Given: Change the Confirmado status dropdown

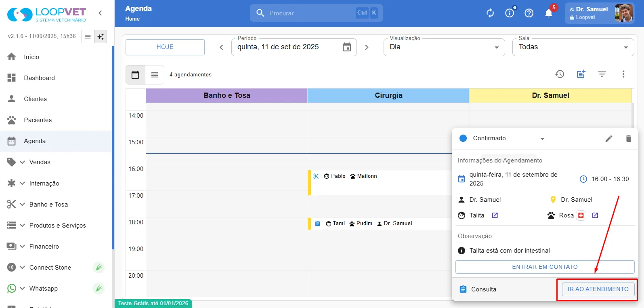Looking at the screenshot, I should pyautogui.click(x=502, y=138).
